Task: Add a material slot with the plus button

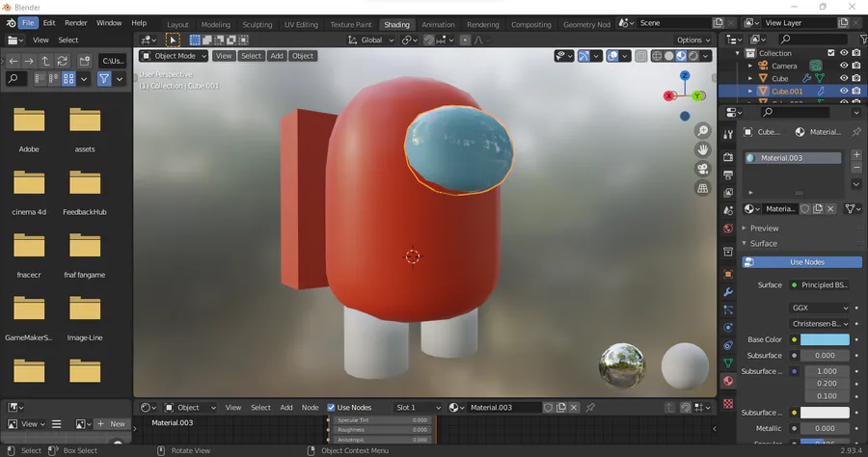Action: click(855, 154)
